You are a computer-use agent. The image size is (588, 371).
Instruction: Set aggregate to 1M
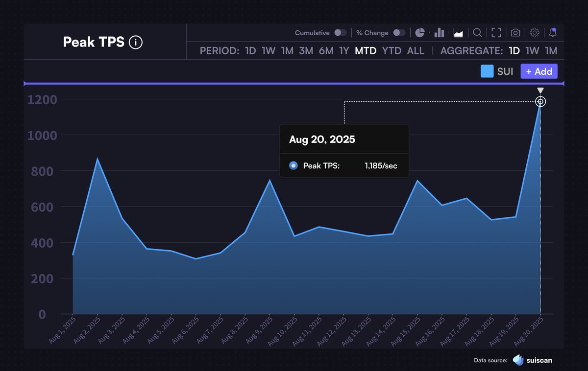pos(551,51)
